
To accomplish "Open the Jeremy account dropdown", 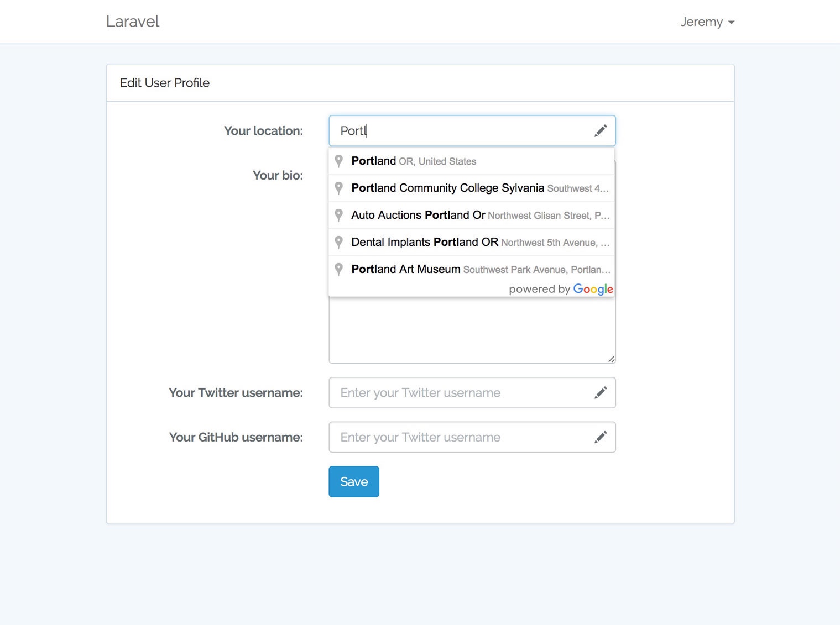I will pos(708,22).
